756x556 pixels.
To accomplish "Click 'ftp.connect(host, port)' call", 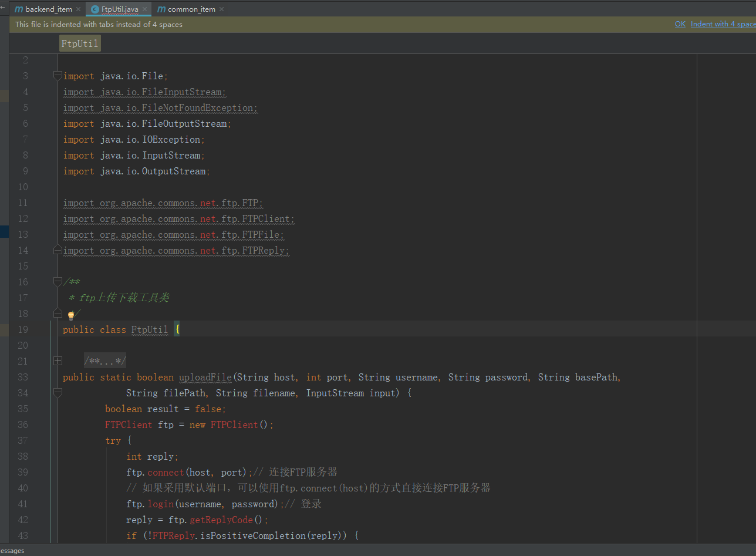I will [187, 472].
